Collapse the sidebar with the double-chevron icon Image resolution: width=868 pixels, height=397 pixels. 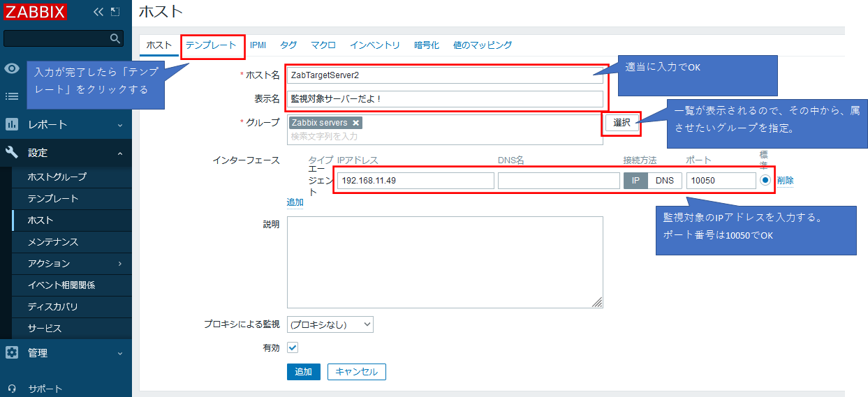pyautogui.click(x=98, y=12)
